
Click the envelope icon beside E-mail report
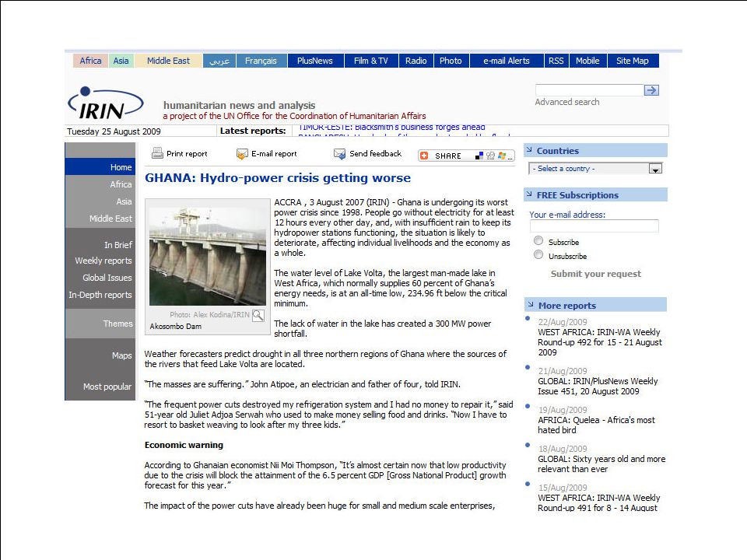pyautogui.click(x=242, y=154)
